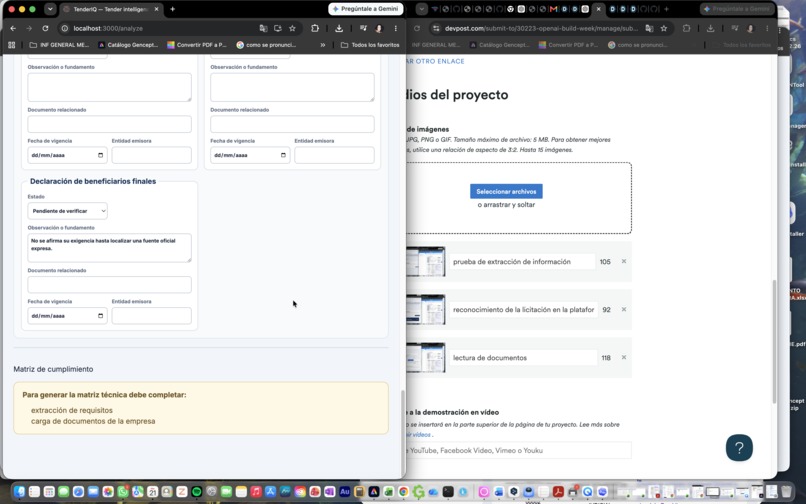
Task: Remove the 'prueba de extracción de información' image
Action: point(624,261)
